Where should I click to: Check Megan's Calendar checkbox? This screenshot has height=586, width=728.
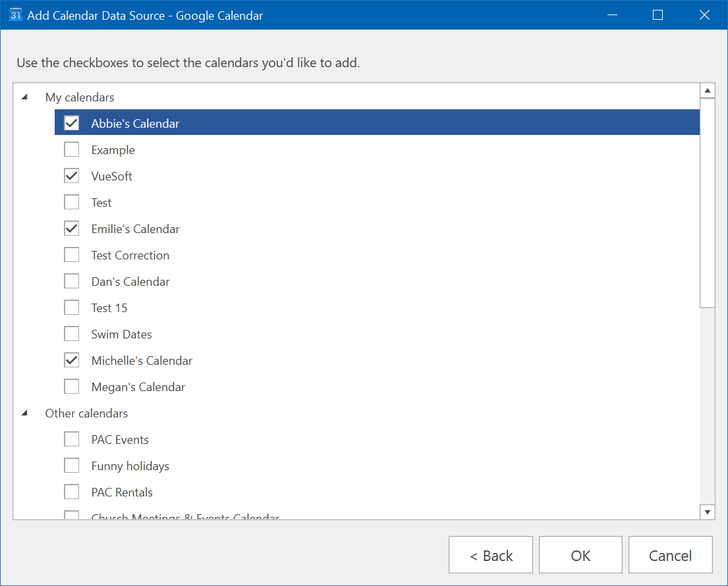tap(72, 386)
